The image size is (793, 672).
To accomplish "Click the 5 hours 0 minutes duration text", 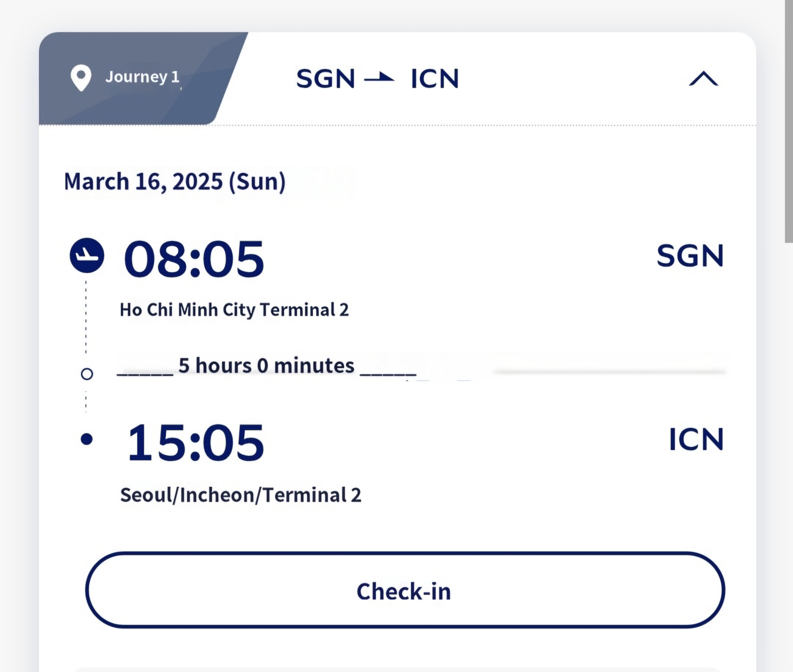I will (266, 366).
